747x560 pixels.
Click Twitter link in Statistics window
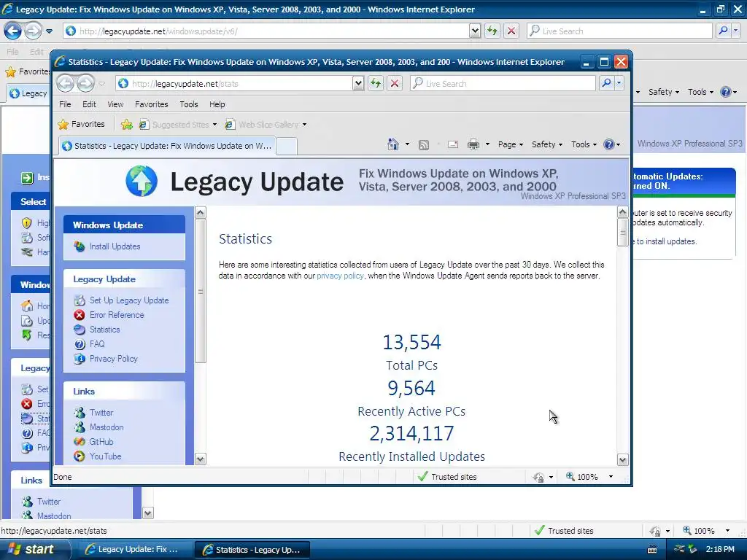[101, 413]
